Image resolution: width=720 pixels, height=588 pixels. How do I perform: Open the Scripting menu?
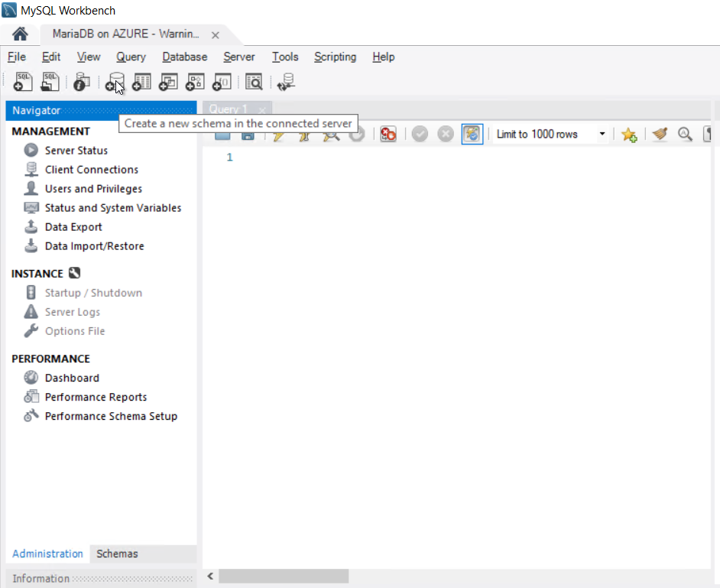click(x=335, y=57)
